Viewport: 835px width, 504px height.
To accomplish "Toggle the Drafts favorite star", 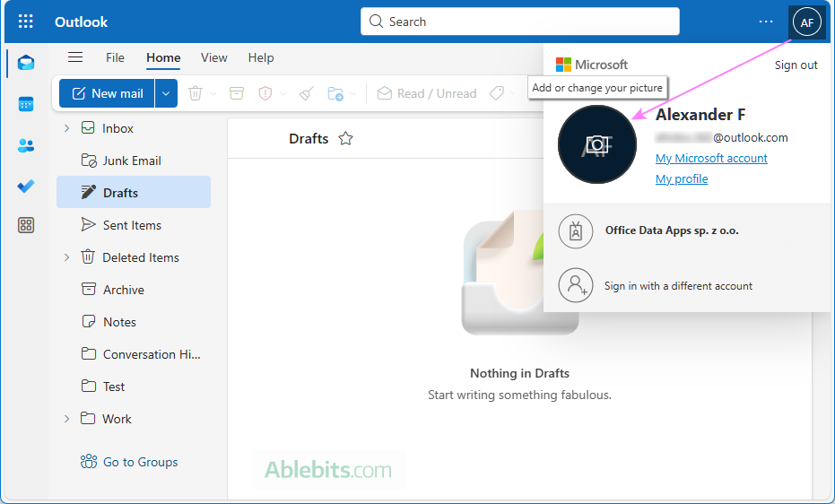I will pos(345,139).
